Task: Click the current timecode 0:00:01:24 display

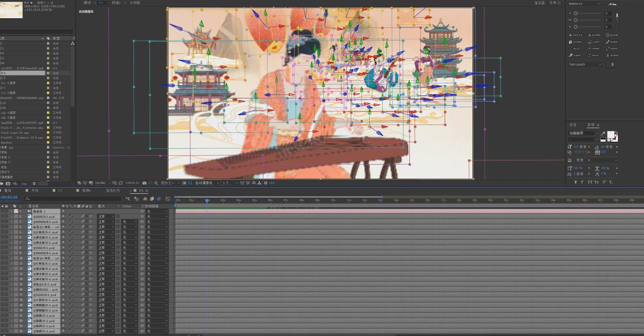Action: point(10,197)
